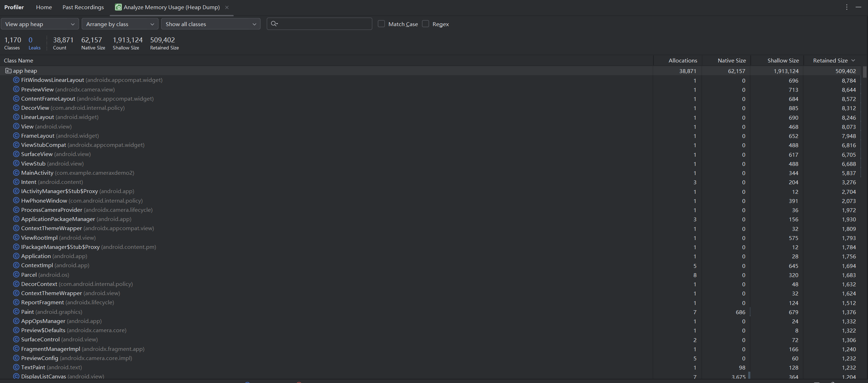
Task: Click into the class search field
Action: pos(324,24)
